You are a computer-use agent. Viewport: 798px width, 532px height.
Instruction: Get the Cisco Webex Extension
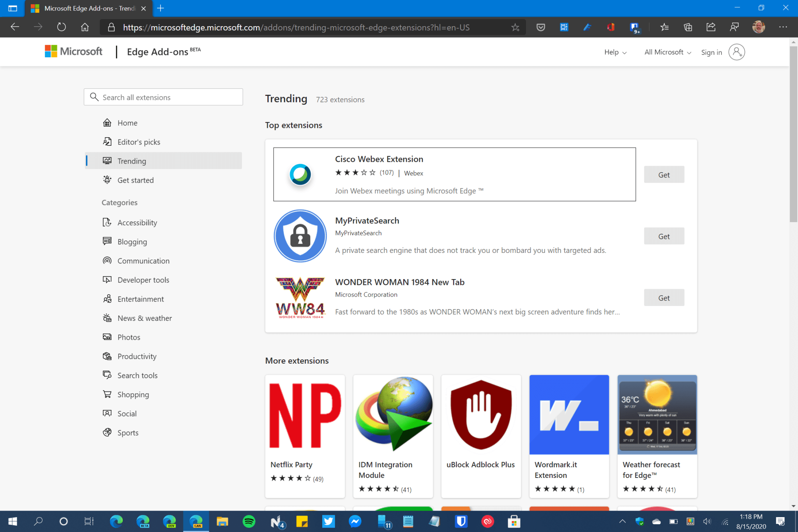(x=664, y=174)
